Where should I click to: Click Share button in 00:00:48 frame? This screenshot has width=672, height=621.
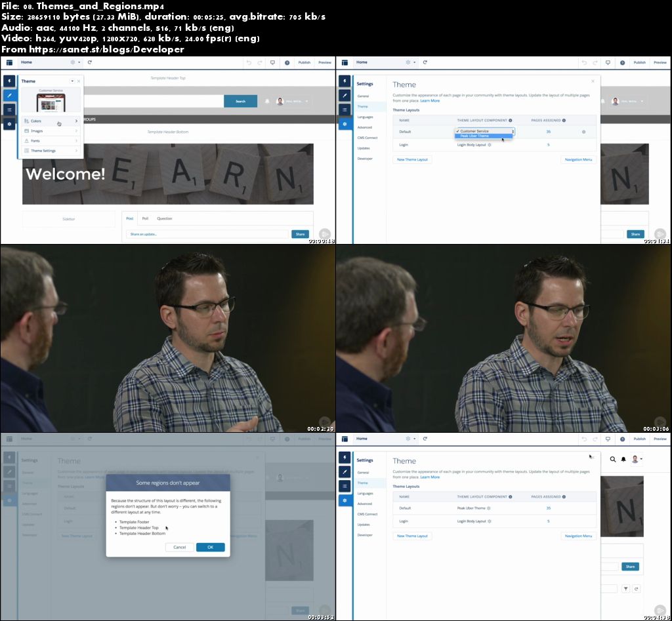(x=300, y=234)
